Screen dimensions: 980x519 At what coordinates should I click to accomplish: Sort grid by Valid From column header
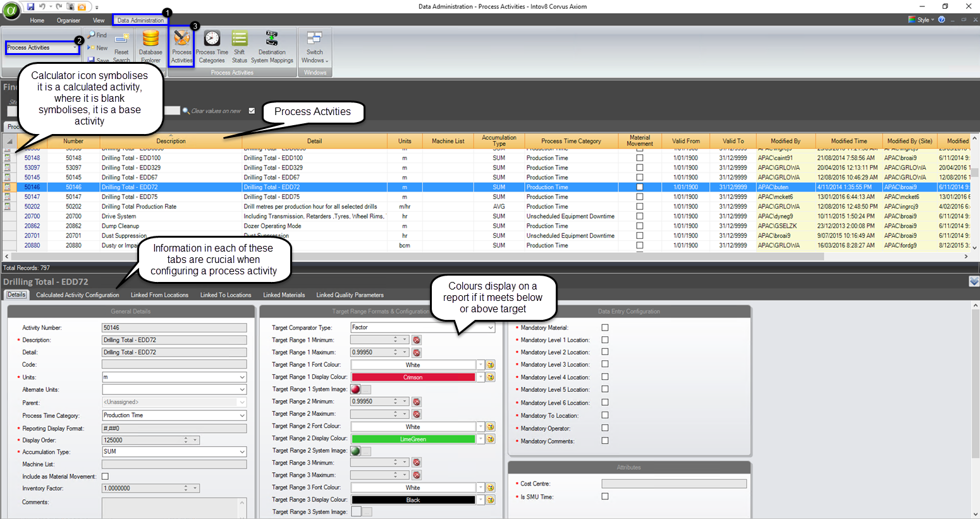coord(686,141)
